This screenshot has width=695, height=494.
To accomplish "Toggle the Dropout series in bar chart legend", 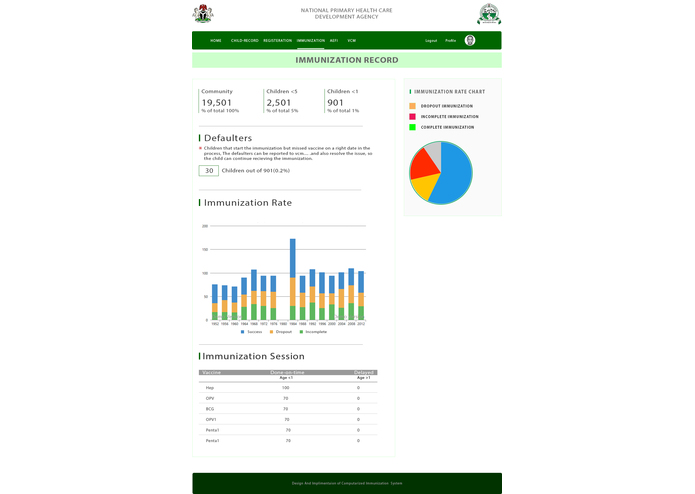I will pyautogui.click(x=281, y=332).
